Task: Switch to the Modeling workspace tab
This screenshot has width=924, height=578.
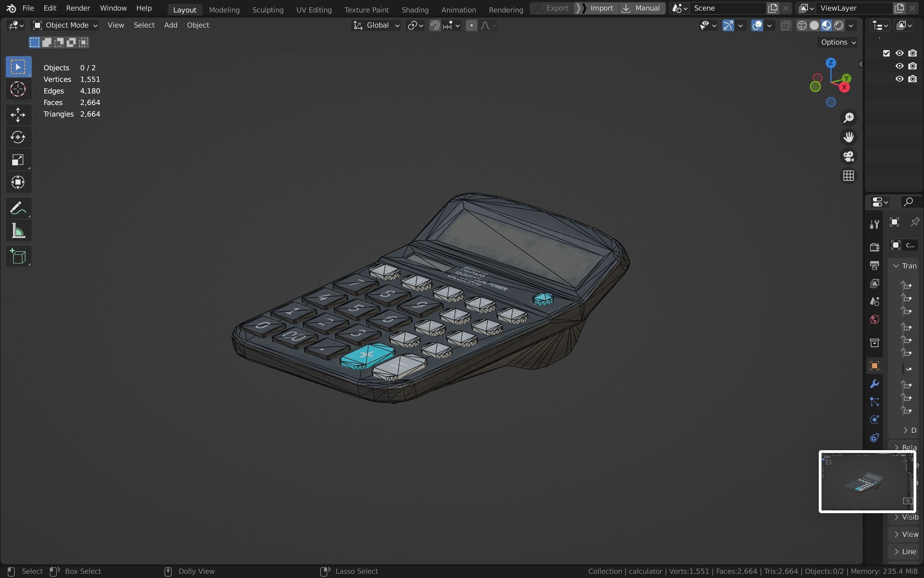Action: coord(224,10)
